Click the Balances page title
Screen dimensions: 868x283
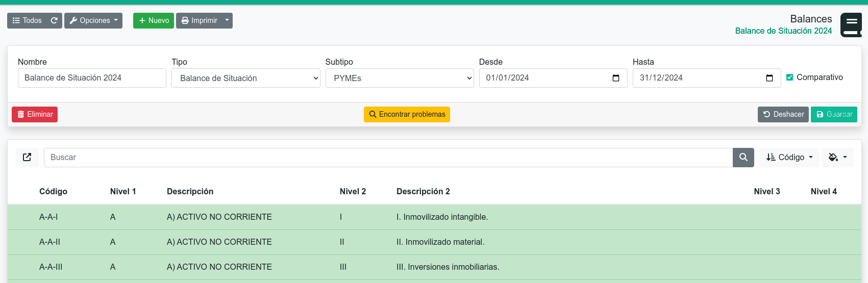pos(811,19)
